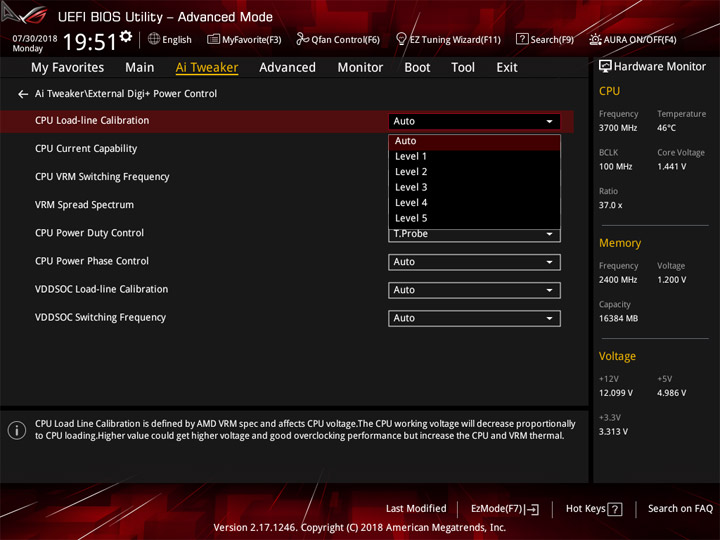720x540 pixels.
Task: Click VRM Spread Spectrum label
Action: pos(84,205)
